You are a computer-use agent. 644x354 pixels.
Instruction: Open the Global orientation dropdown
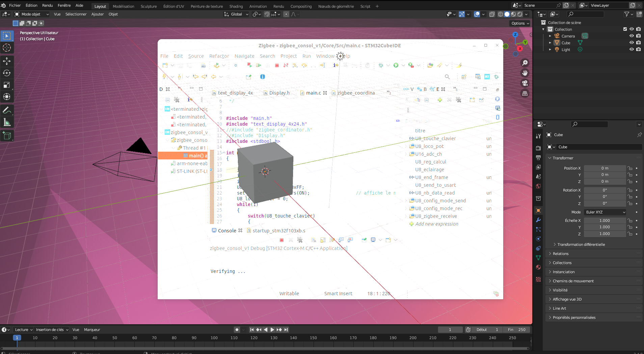[x=236, y=14]
